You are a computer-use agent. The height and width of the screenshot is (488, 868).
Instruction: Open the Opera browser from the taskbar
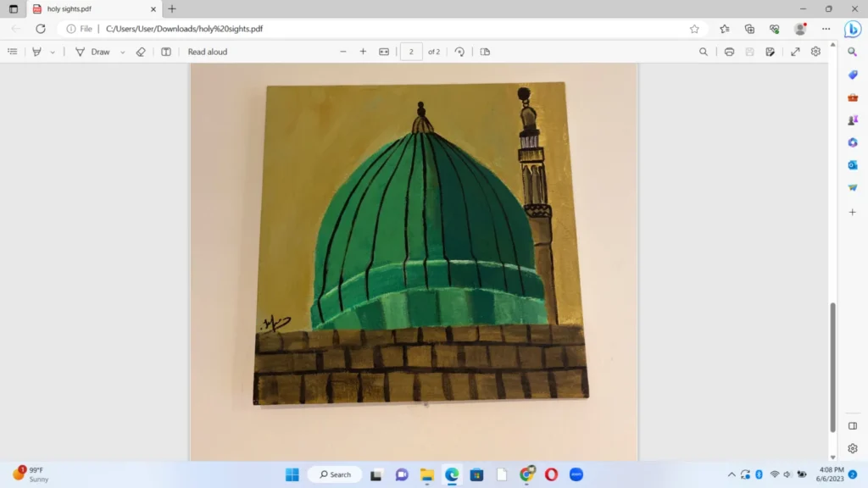pyautogui.click(x=551, y=474)
